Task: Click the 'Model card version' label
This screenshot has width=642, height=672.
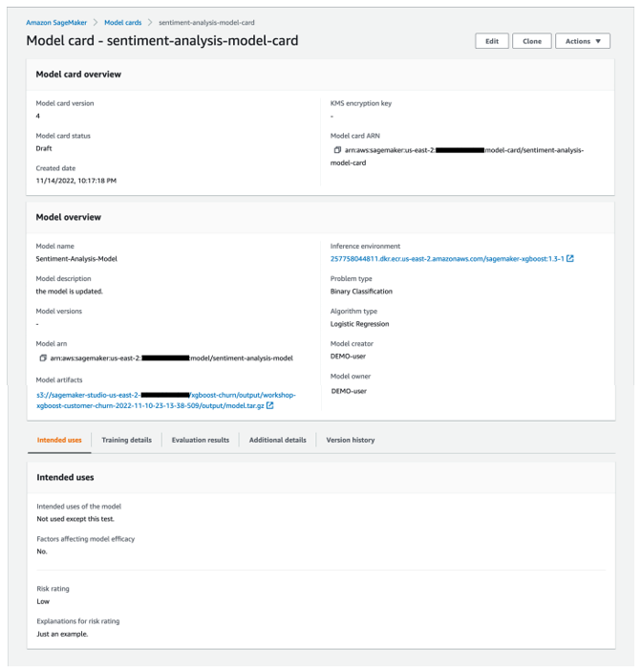Action: point(65,103)
